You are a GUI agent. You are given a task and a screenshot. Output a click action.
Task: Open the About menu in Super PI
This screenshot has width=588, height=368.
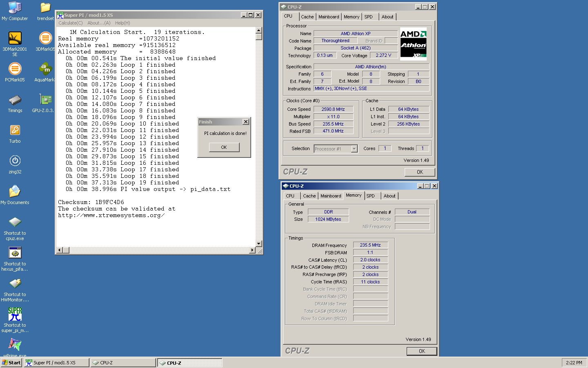tap(99, 23)
